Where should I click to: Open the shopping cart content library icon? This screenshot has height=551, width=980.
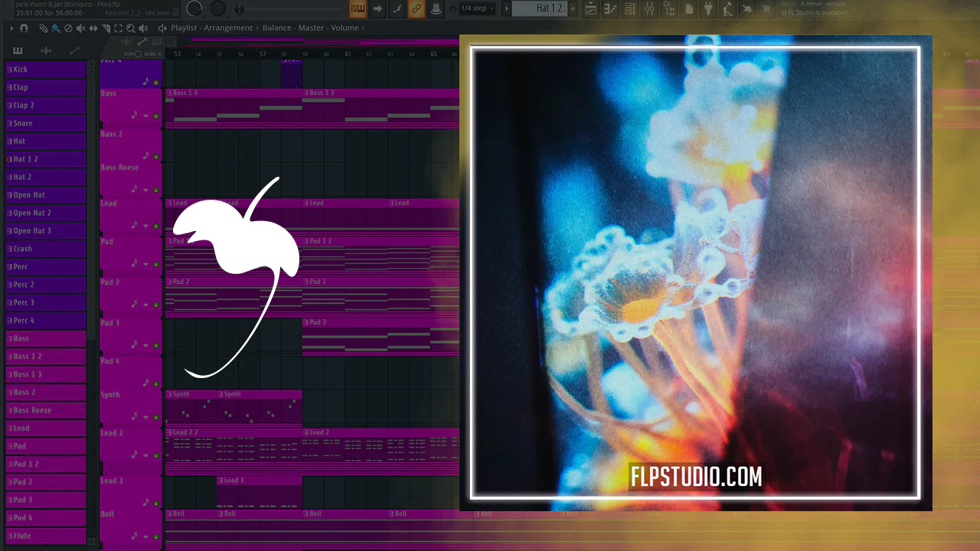[766, 8]
